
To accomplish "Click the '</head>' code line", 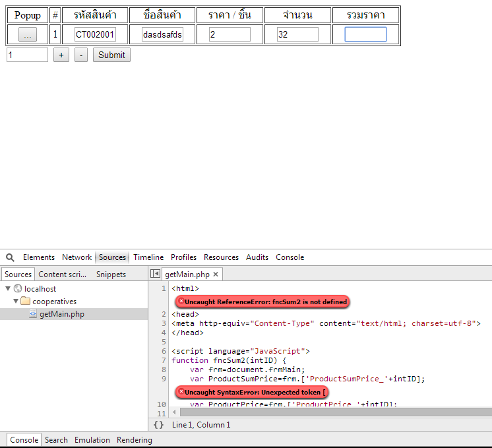I will pos(187,333).
